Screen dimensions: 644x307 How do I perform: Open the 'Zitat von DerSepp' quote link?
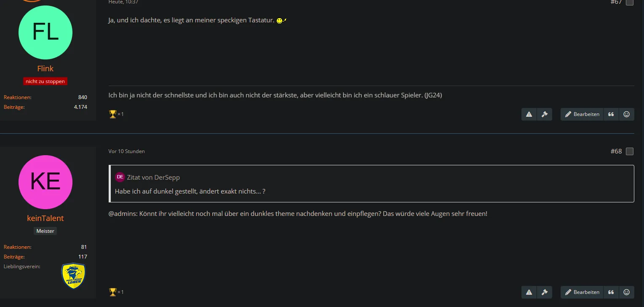153,178
